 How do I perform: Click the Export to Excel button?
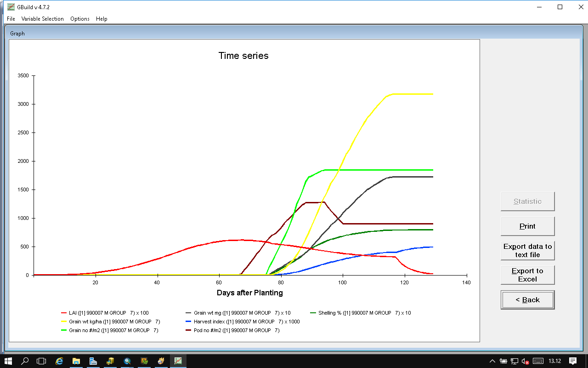(x=527, y=275)
